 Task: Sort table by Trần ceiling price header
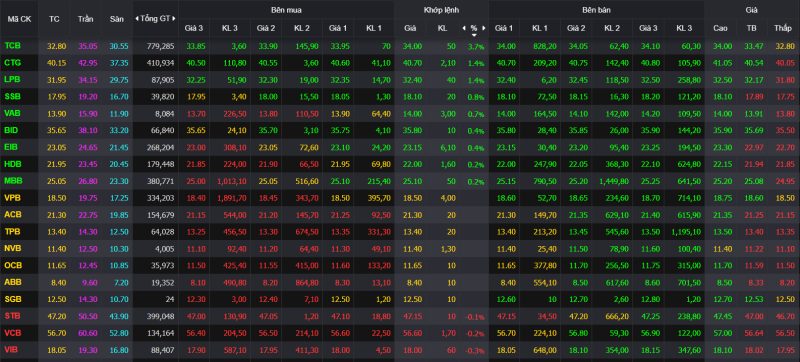click(x=85, y=19)
